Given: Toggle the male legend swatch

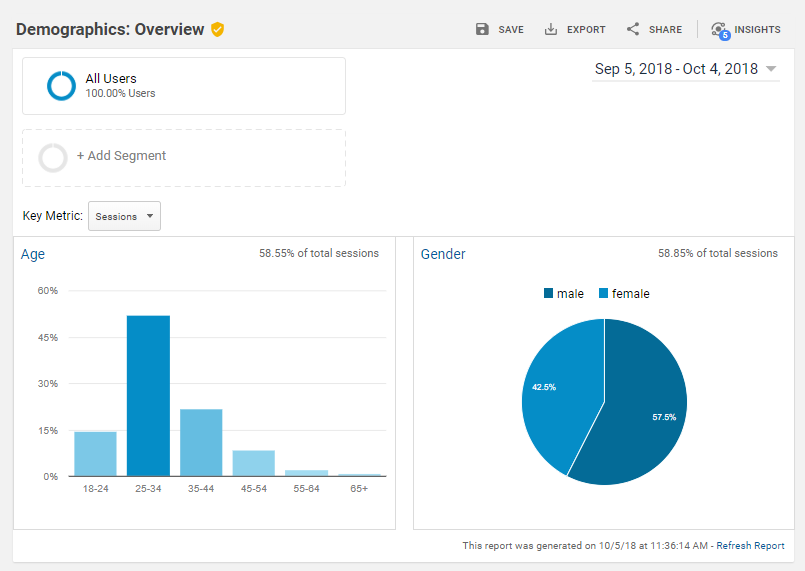Looking at the screenshot, I should [x=548, y=294].
